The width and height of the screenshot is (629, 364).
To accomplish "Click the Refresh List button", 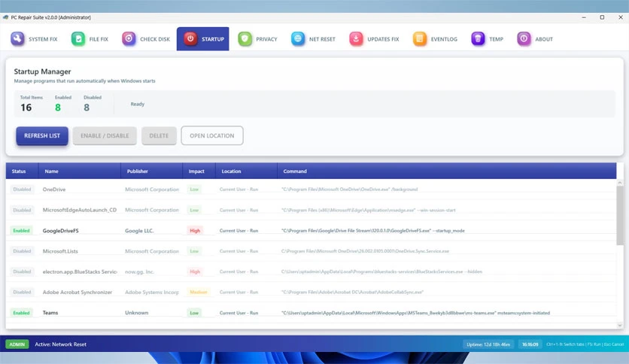I will 42,135.
